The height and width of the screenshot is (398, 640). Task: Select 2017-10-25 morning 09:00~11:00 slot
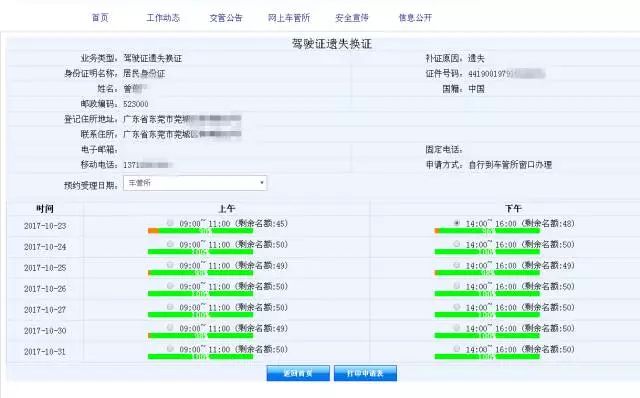click(x=170, y=265)
